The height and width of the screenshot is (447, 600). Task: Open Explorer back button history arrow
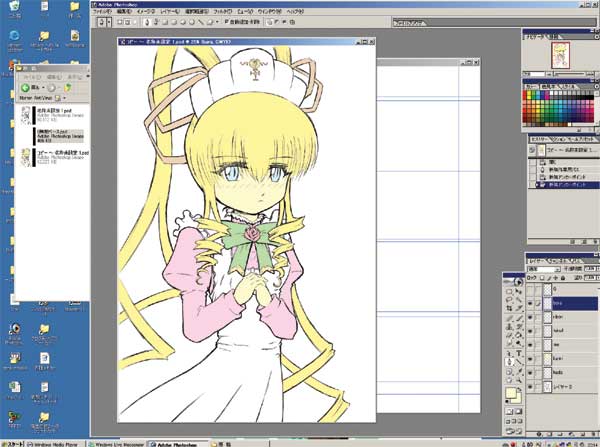coord(43,88)
